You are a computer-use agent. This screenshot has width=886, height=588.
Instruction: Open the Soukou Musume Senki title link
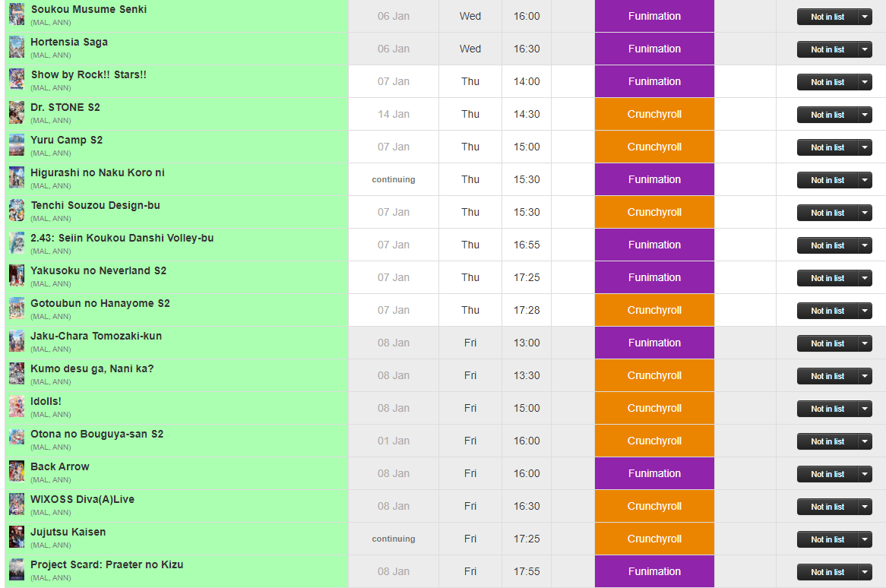point(89,10)
